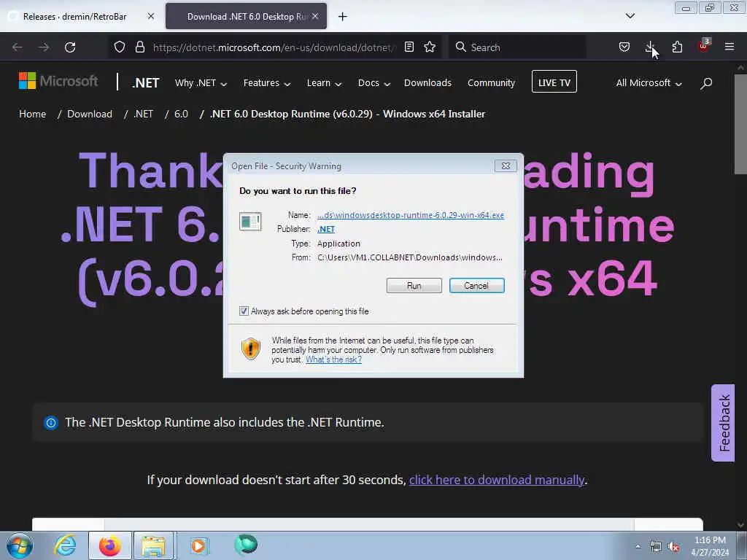Expand the Why .NET dropdown menu
This screenshot has width=747, height=560.
coord(201,83)
